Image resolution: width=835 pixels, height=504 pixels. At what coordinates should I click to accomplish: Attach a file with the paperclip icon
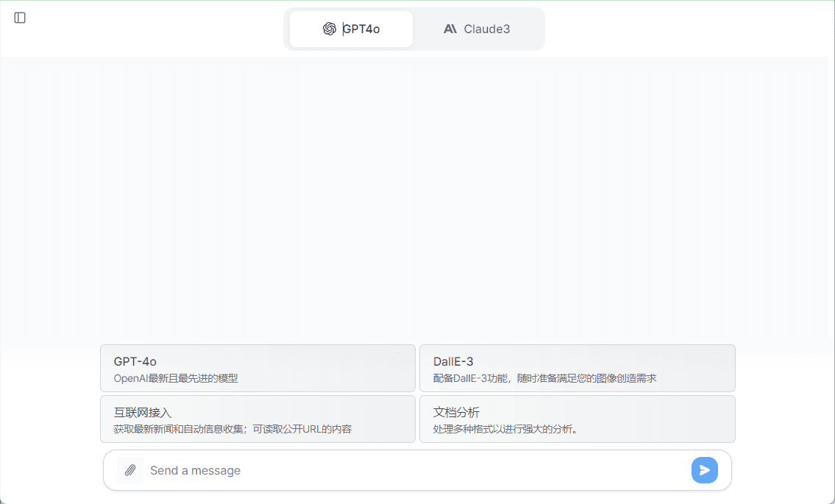[x=130, y=470]
